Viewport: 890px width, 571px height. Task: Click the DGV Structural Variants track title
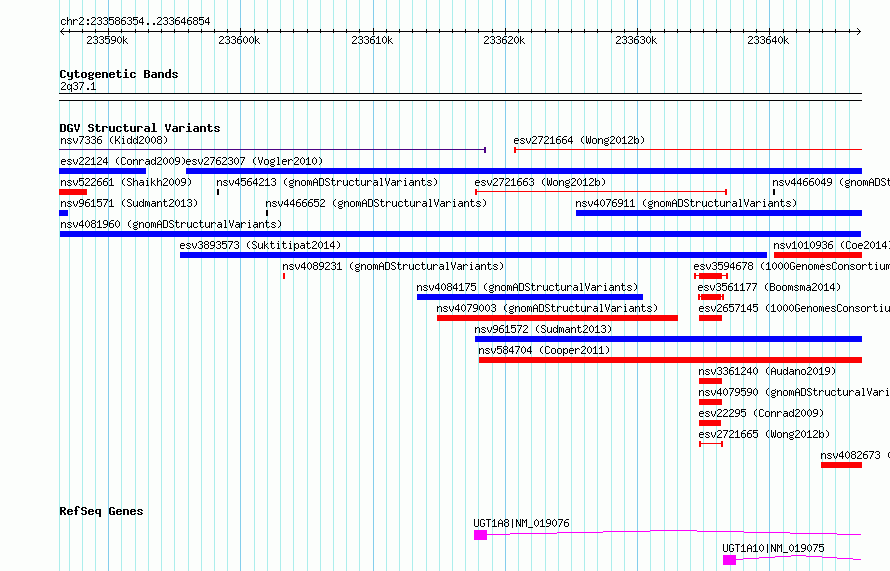coord(140,128)
